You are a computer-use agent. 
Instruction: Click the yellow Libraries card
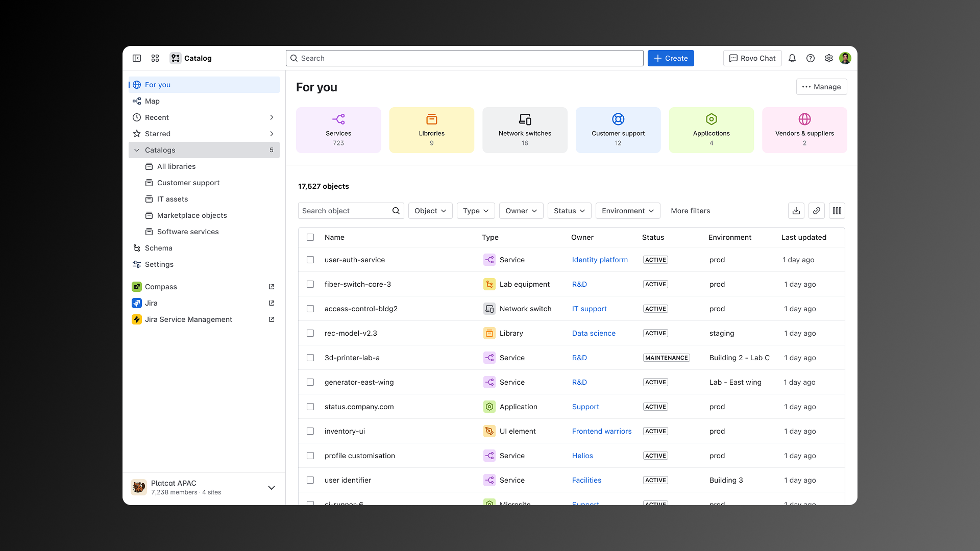pyautogui.click(x=432, y=130)
